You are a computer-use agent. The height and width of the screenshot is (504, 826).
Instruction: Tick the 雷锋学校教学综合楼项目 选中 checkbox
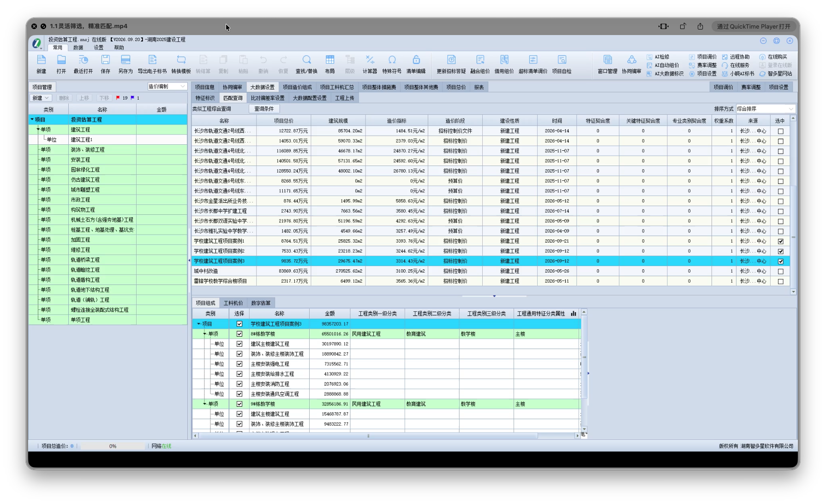(x=780, y=281)
